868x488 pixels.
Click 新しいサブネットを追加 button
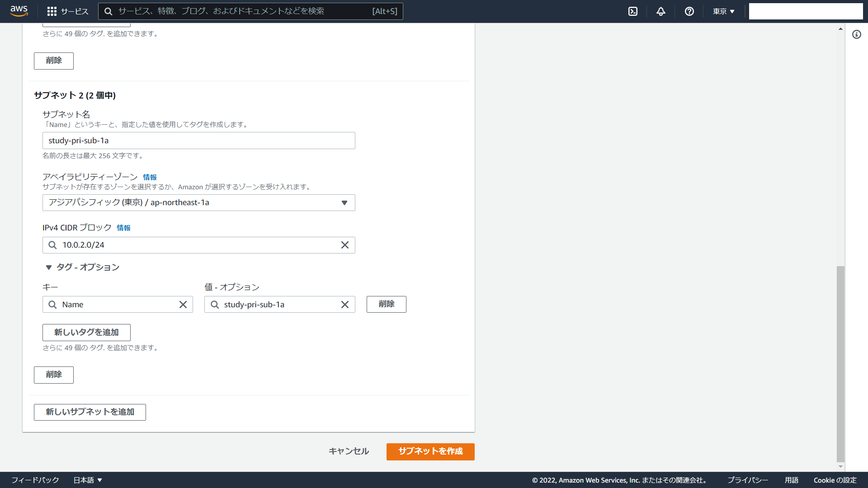(90, 412)
